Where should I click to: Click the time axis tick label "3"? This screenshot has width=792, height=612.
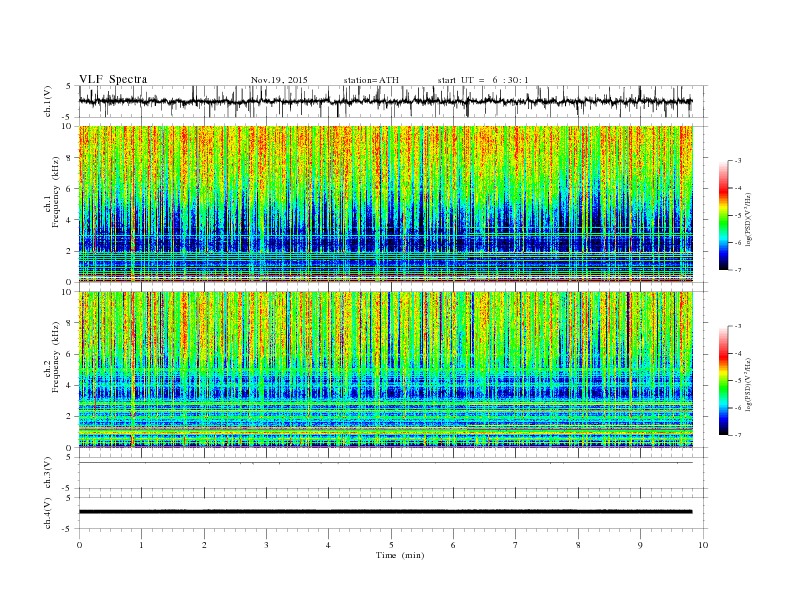(266, 545)
